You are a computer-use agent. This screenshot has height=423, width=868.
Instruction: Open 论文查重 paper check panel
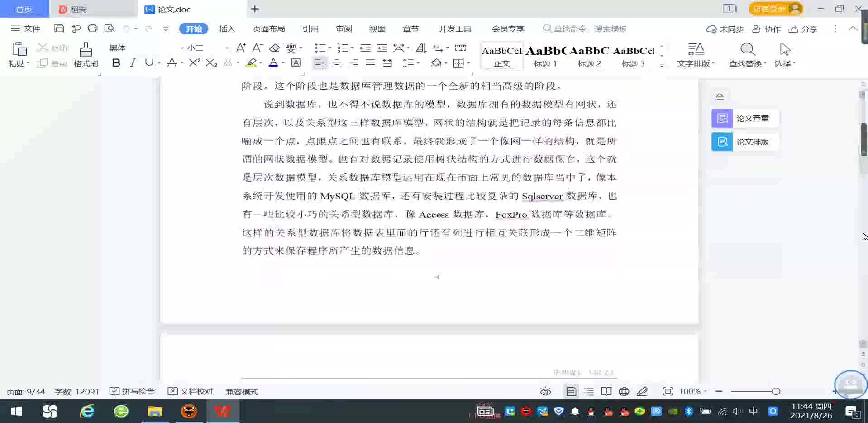[744, 118]
